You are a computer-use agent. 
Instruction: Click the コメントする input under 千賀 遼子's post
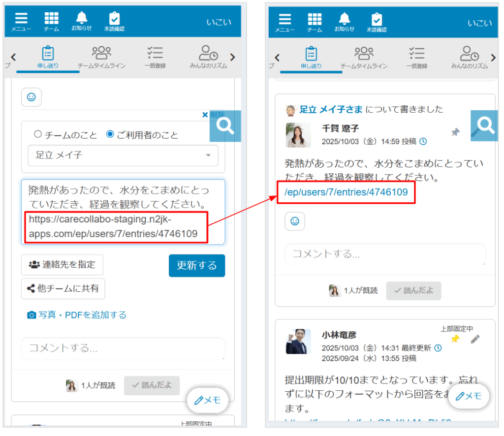385,254
